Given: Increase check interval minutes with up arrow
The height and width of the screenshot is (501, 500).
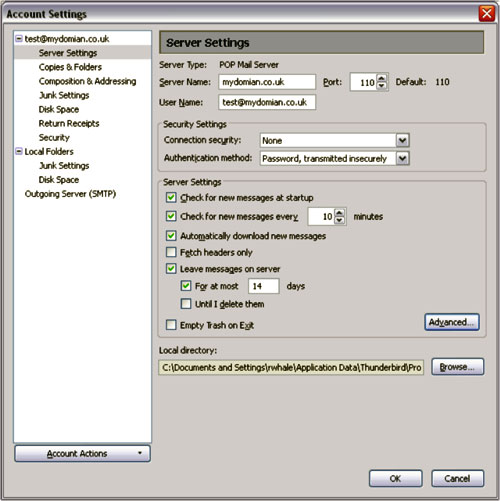Looking at the screenshot, I should (339, 212).
